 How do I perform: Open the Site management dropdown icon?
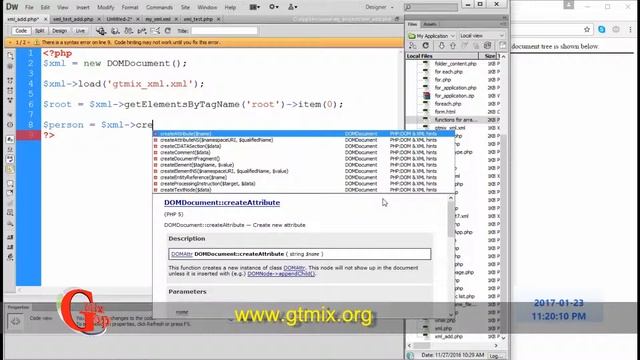292,7
